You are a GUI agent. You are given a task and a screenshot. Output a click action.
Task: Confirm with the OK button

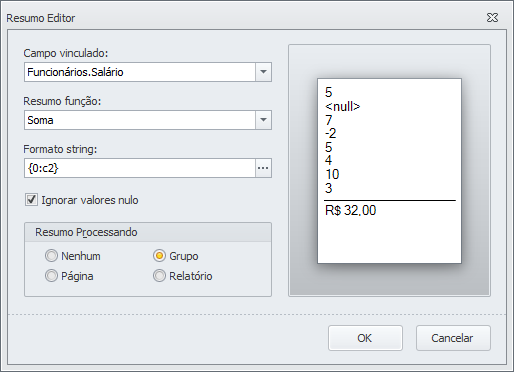[365, 338]
